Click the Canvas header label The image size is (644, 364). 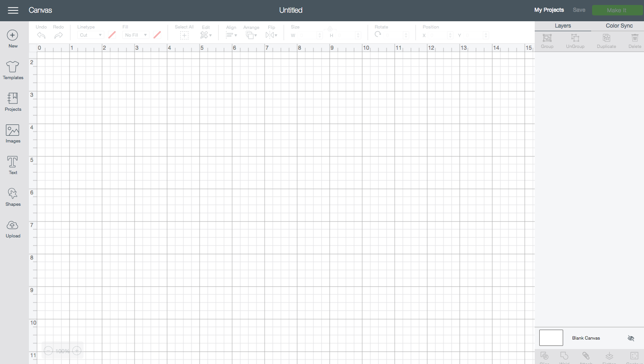(40, 10)
